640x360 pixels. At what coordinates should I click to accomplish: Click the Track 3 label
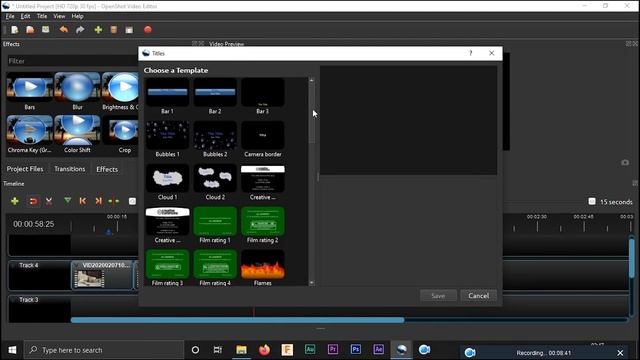click(29, 300)
